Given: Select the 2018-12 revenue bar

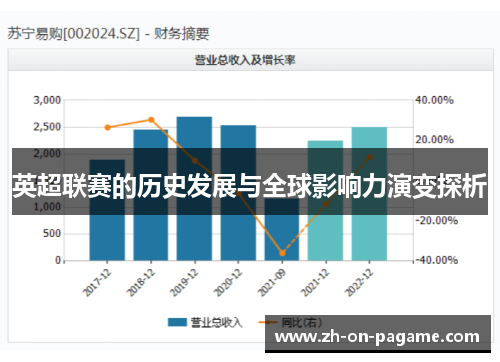Looking at the screenshot, I should tap(151, 195).
